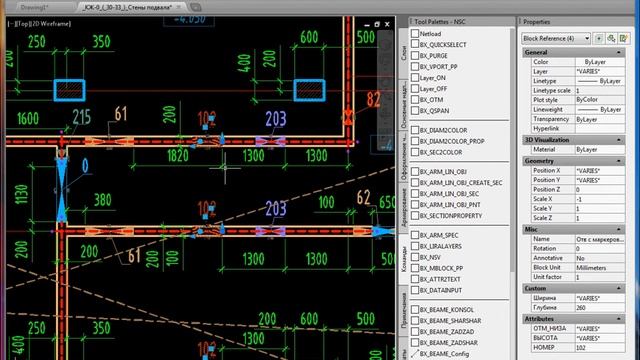Toggle PICKADD button in Properties panel

599,38
